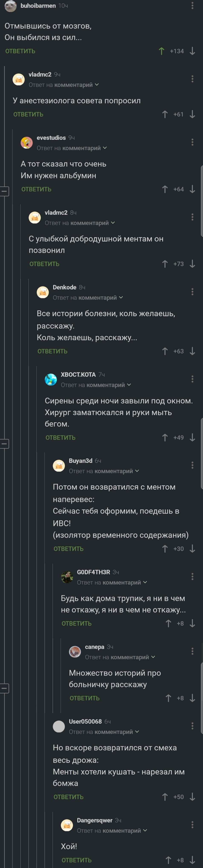Upvote User050068's comment with +50
This screenshot has height=868, width=203.
[165, 797]
